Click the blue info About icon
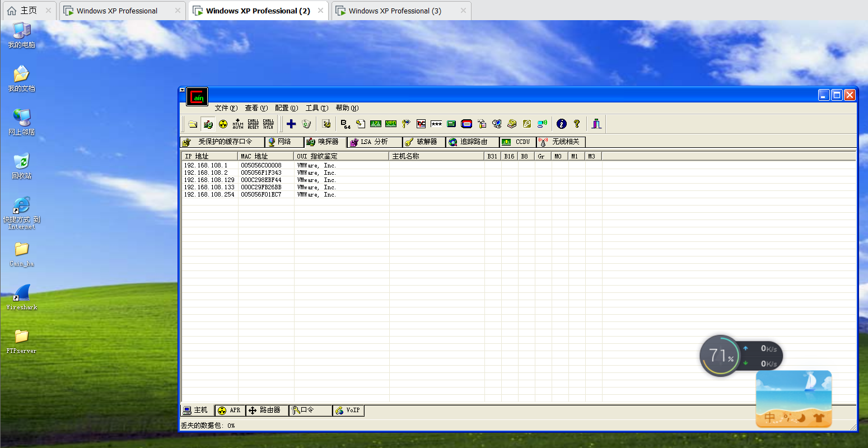Viewport: 868px width, 448px height. pos(562,124)
